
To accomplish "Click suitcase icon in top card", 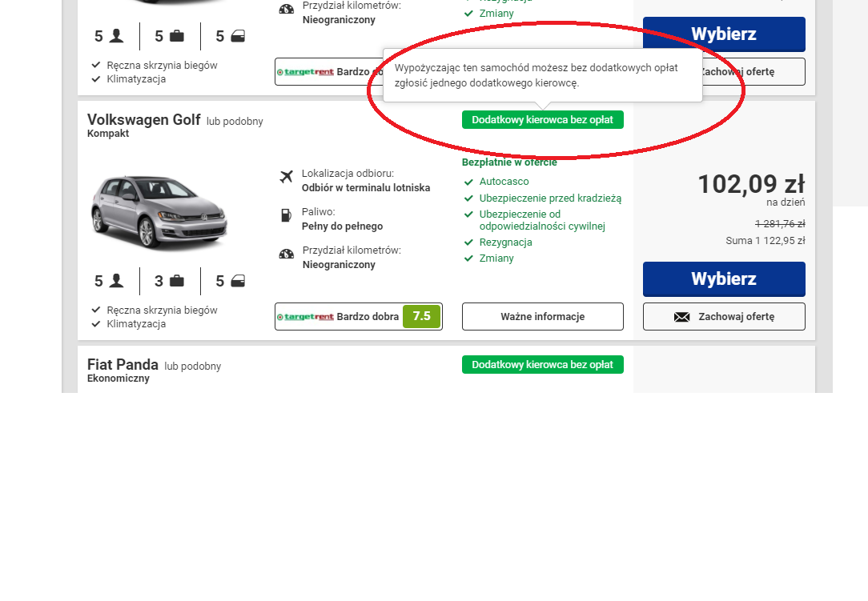I will [177, 36].
